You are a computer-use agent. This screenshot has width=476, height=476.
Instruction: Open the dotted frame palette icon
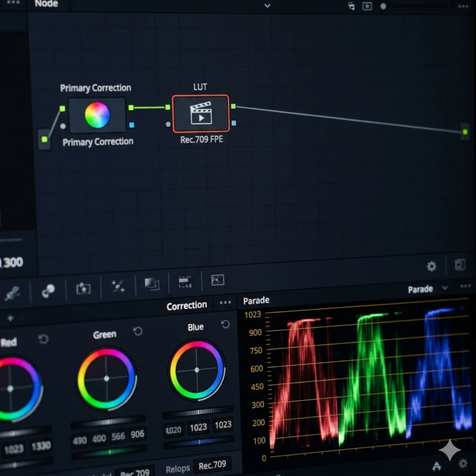218,280
